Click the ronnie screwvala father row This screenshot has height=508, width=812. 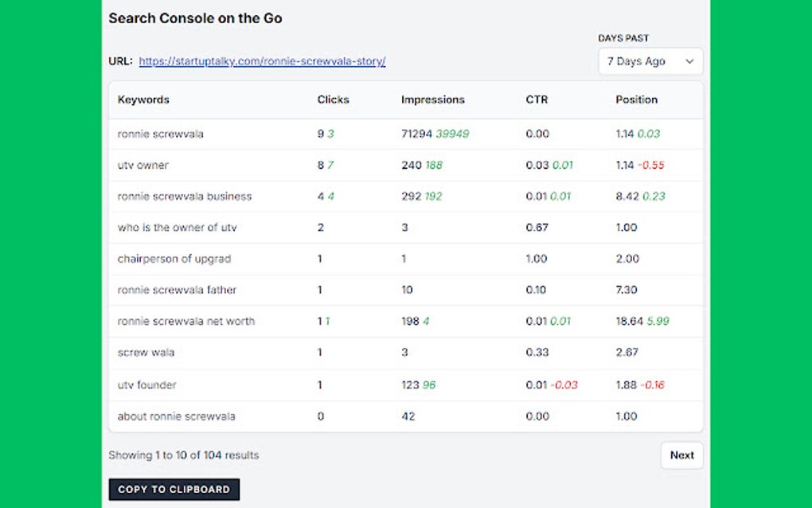point(177,290)
